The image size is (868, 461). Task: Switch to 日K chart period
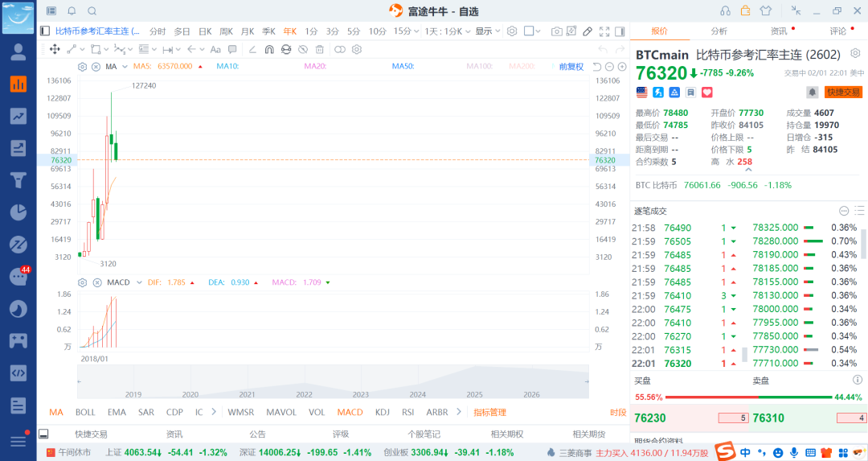pyautogui.click(x=205, y=31)
